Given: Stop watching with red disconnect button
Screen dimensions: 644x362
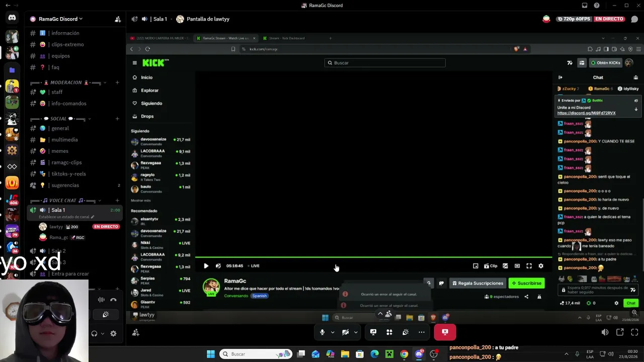Looking at the screenshot, I should point(445,332).
